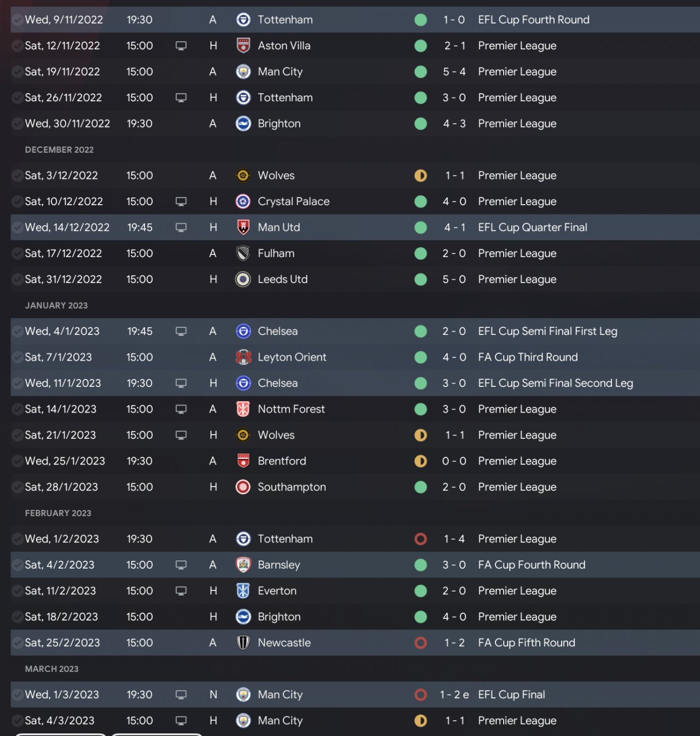Click TV broadcast icon on EFL Cup Final row
Viewport: 700px width, 736px height.
pyautogui.click(x=181, y=694)
